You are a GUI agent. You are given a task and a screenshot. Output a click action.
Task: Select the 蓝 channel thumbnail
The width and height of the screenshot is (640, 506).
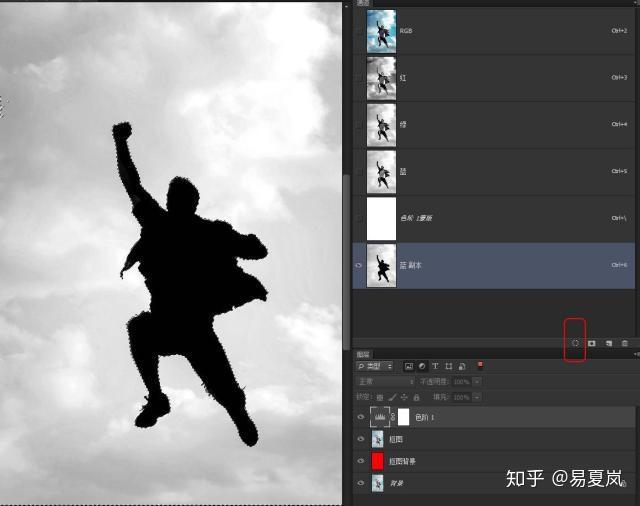(381, 172)
